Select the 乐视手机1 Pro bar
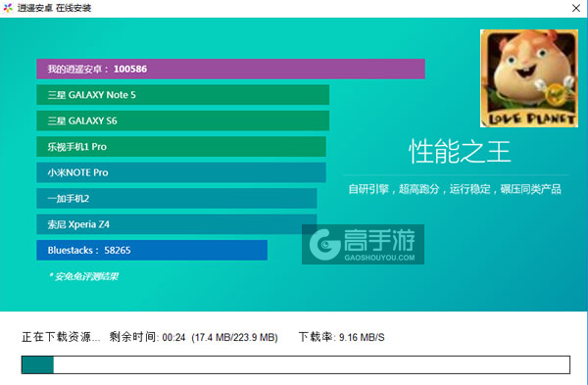The width and height of the screenshot is (588, 385). pos(181,147)
